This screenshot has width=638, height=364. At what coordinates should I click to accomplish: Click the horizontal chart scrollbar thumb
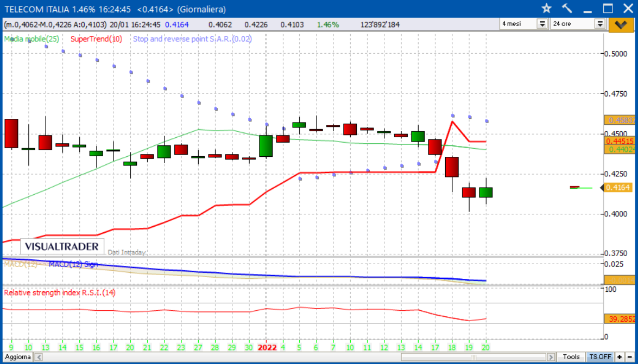(x=473, y=357)
